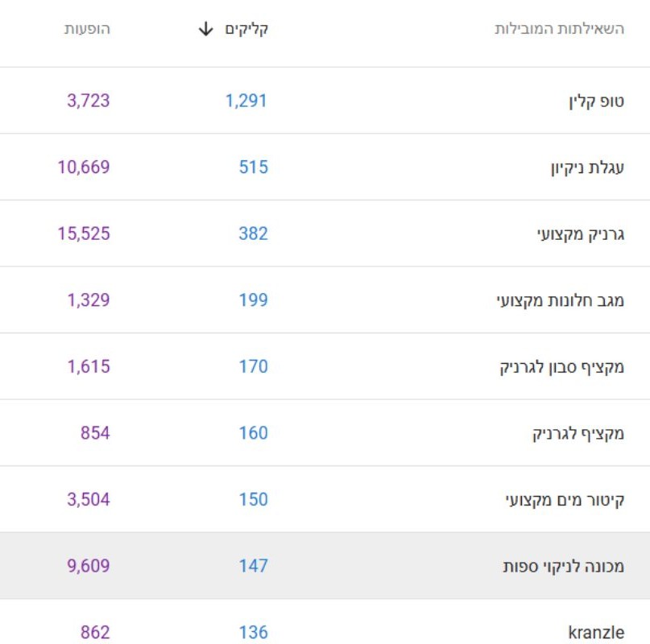Screen dimensions: 650x644
Task: Click the 10,669 impressions value
Action: 84,167
